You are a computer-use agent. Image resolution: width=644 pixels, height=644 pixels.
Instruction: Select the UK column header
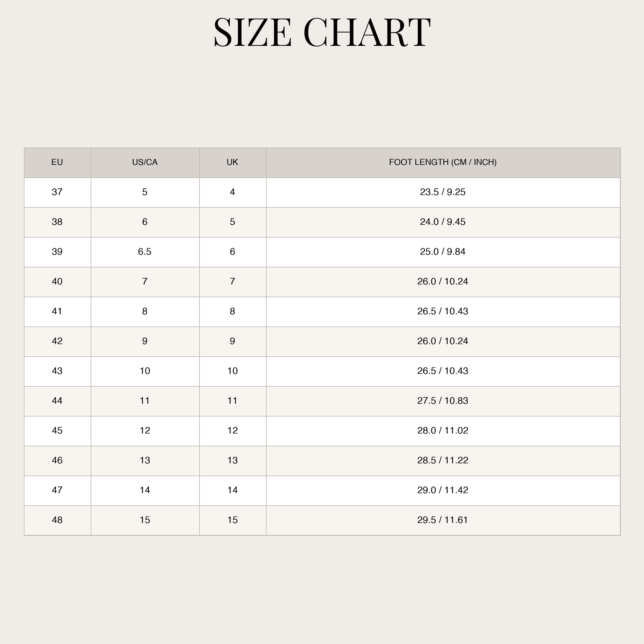tap(233, 163)
